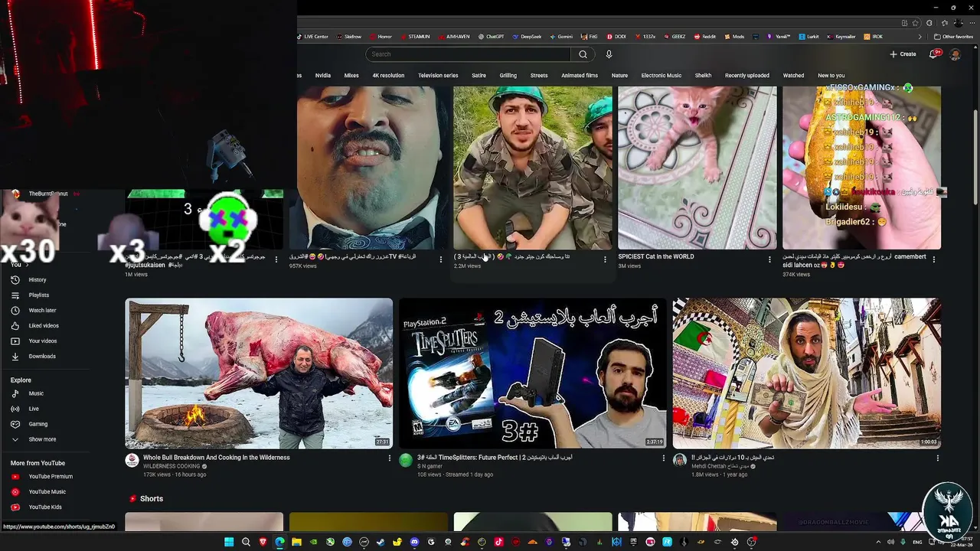
Task: Open the Other favorites folder
Action: [954, 37]
